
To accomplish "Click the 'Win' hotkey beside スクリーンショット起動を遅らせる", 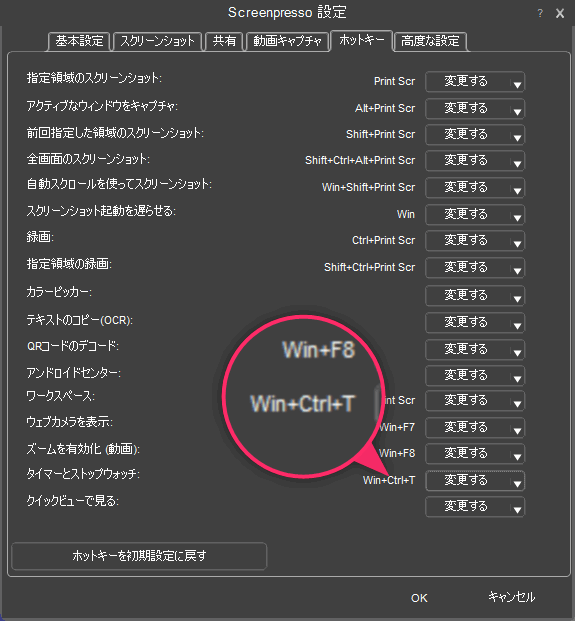I will pos(406,214).
